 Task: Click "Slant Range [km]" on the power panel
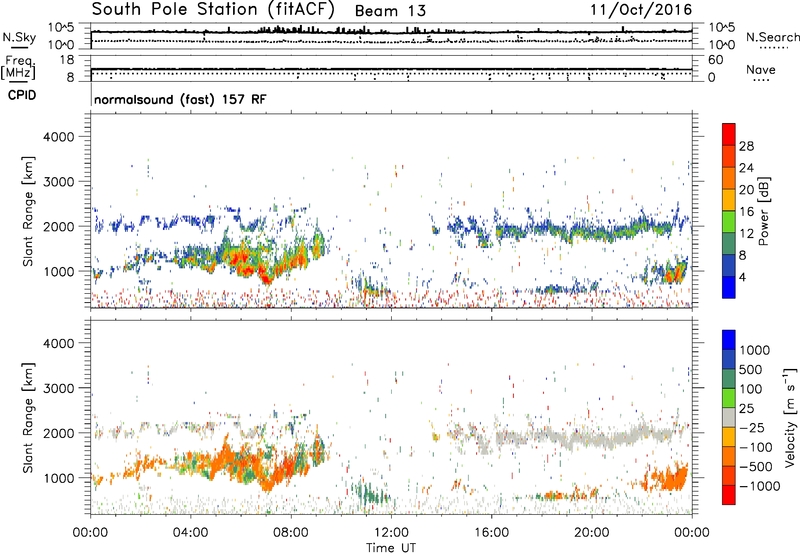(28, 211)
